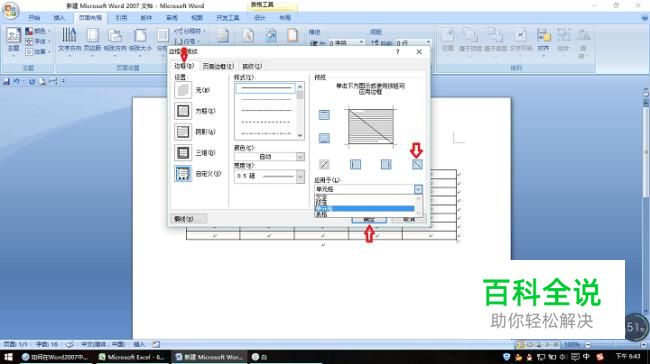The image size is (650, 364).
Task: Toggle inside horizontal border in preview panel
Action: [324, 138]
